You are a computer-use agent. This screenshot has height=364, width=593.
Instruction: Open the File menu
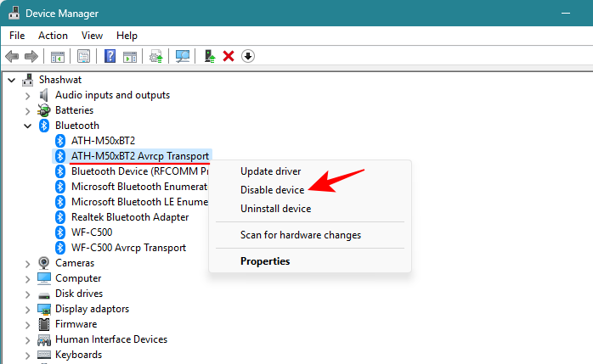coord(17,36)
